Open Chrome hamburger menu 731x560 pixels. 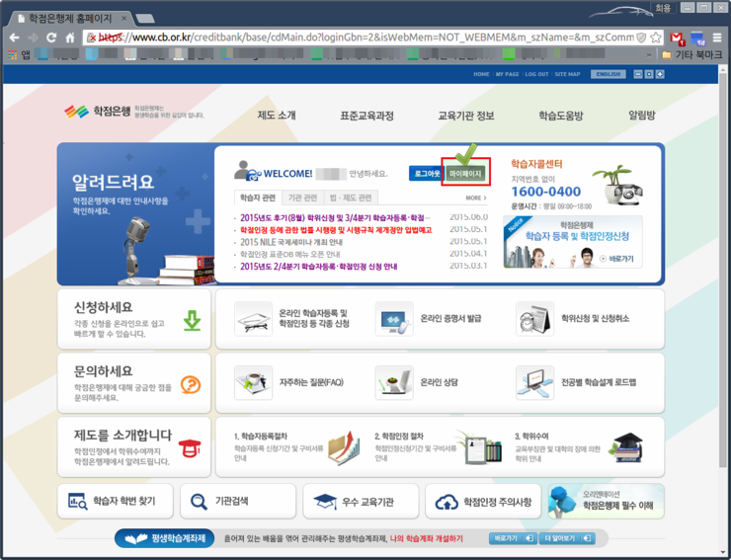pyautogui.click(x=717, y=38)
